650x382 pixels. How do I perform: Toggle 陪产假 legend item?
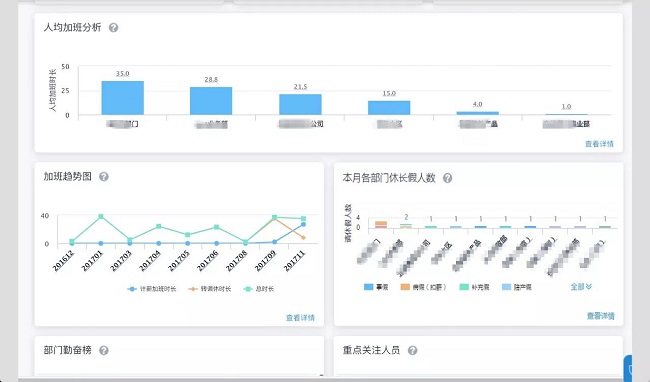(x=517, y=287)
